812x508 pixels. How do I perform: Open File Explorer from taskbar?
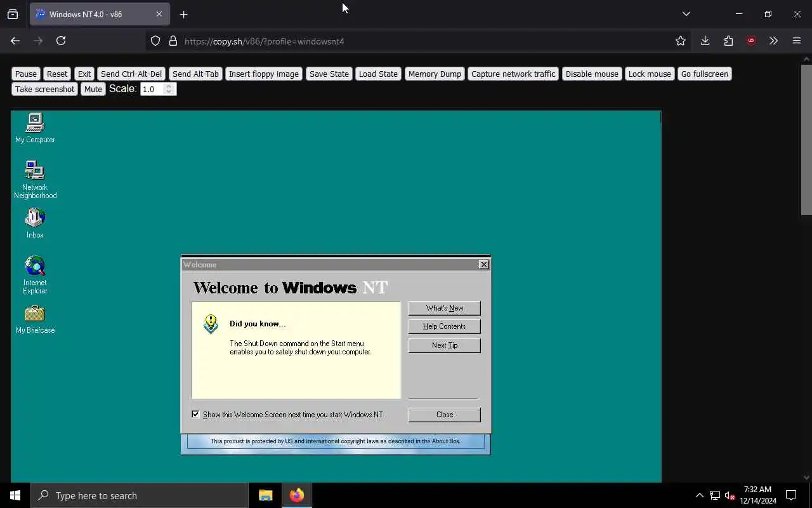tap(265, 495)
